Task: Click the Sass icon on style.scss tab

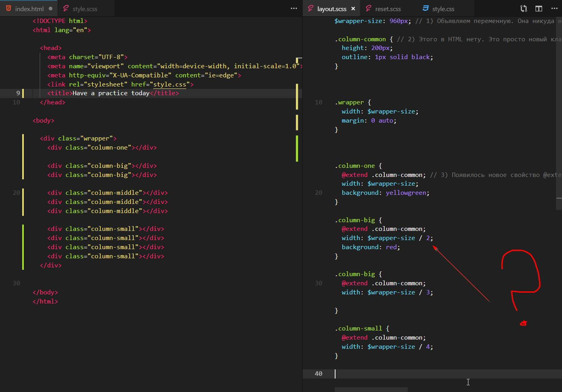Action: (66, 8)
